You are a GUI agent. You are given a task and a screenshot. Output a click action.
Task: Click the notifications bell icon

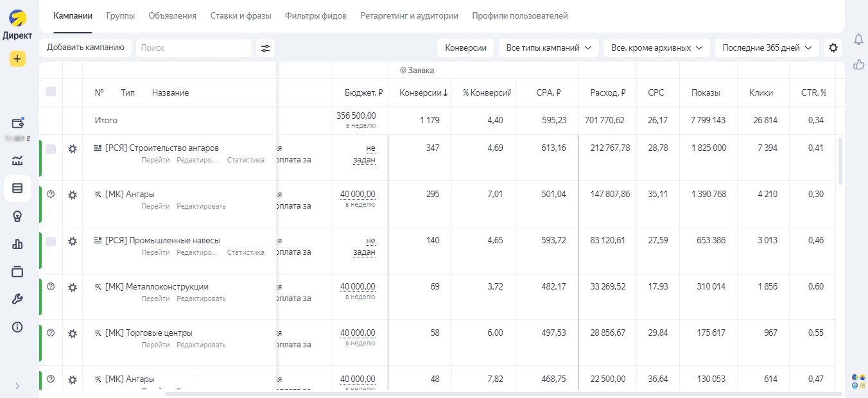(858, 40)
